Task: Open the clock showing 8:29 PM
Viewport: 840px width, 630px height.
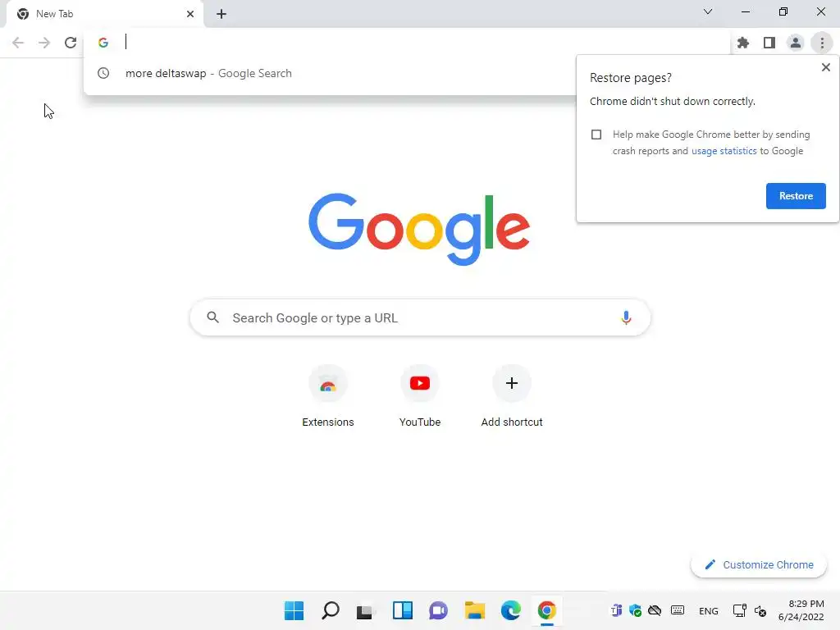Action: 801,610
